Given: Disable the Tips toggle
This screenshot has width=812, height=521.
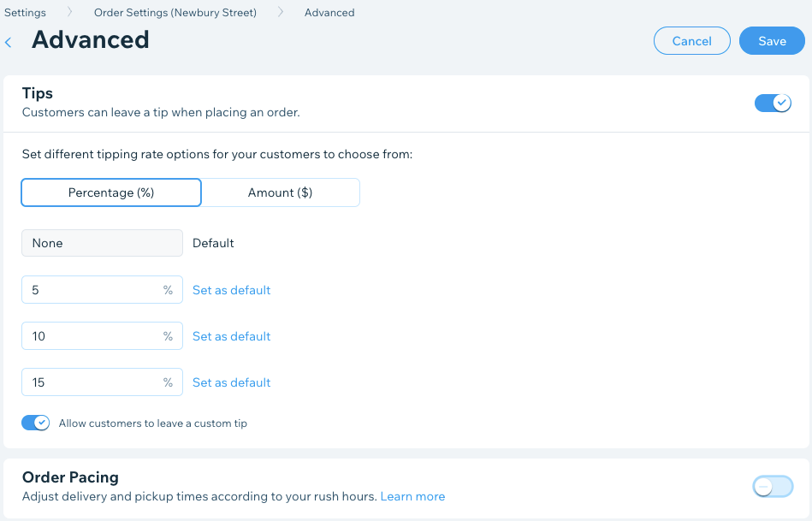Looking at the screenshot, I should point(773,103).
